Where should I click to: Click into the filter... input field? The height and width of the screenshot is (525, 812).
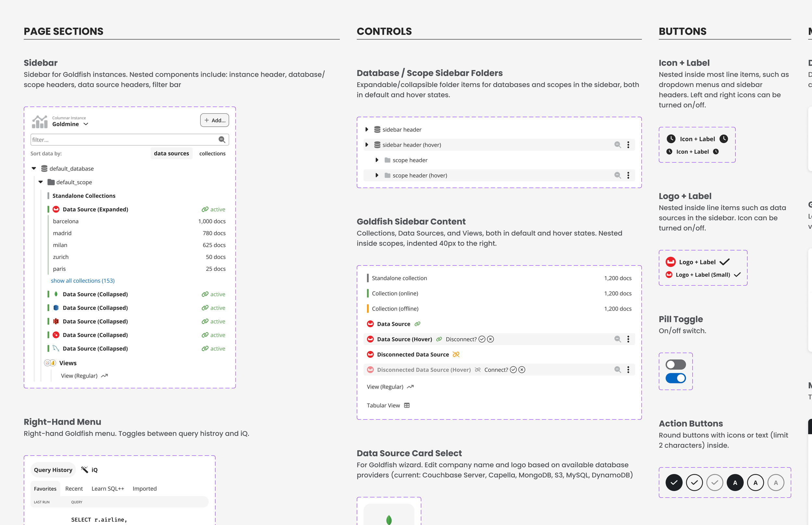point(123,139)
